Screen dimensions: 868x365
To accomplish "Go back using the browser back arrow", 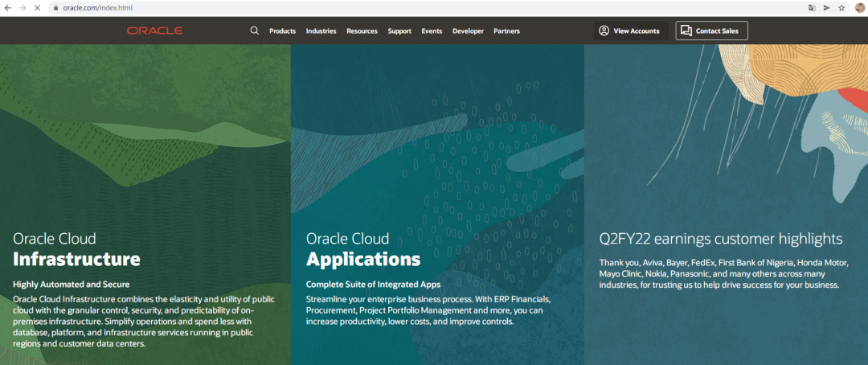I will pyautogui.click(x=8, y=8).
